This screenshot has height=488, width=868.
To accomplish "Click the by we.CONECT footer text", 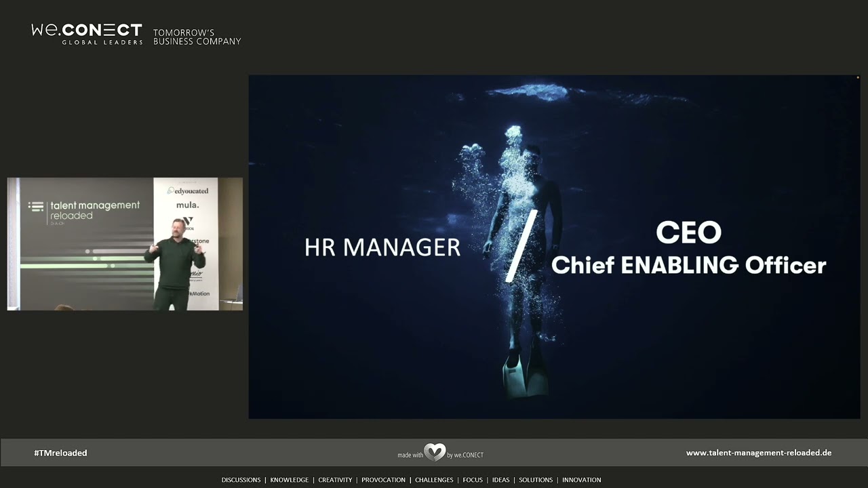I will [x=465, y=455].
